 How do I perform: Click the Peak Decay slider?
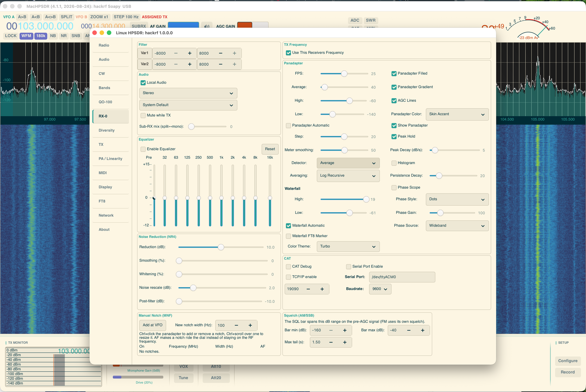coord(454,150)
